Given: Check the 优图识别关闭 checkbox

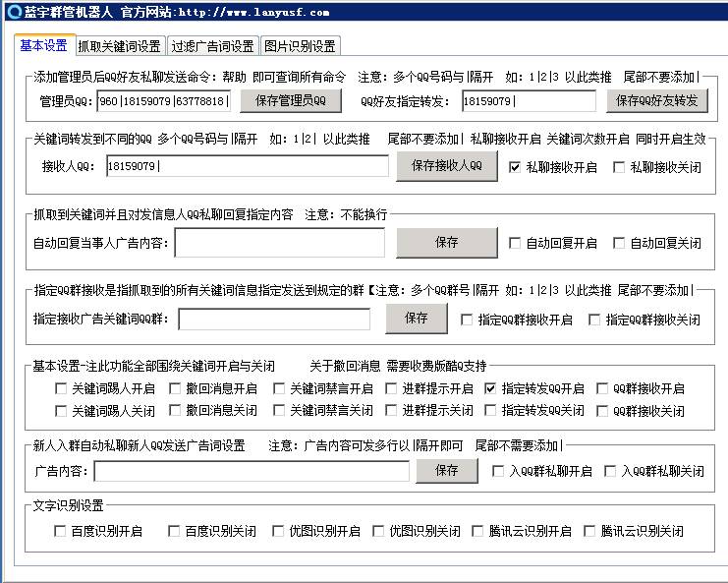Looking at the screenshot, I should tap(378, 531).
